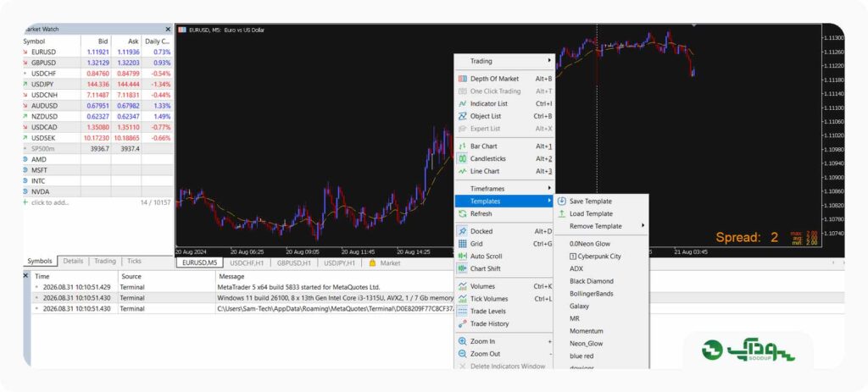Click the Zoom In magnifier icon
The height and width of the screenshot is (392, 868).
coord(462,342)
